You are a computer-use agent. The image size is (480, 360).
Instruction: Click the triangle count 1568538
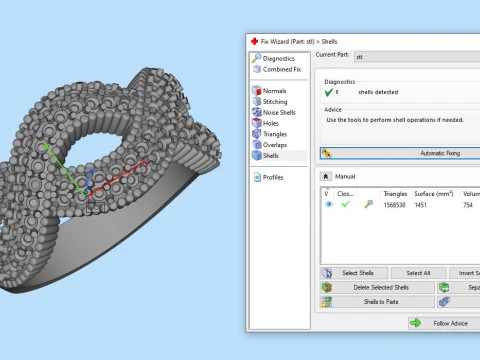coord(394,205)
